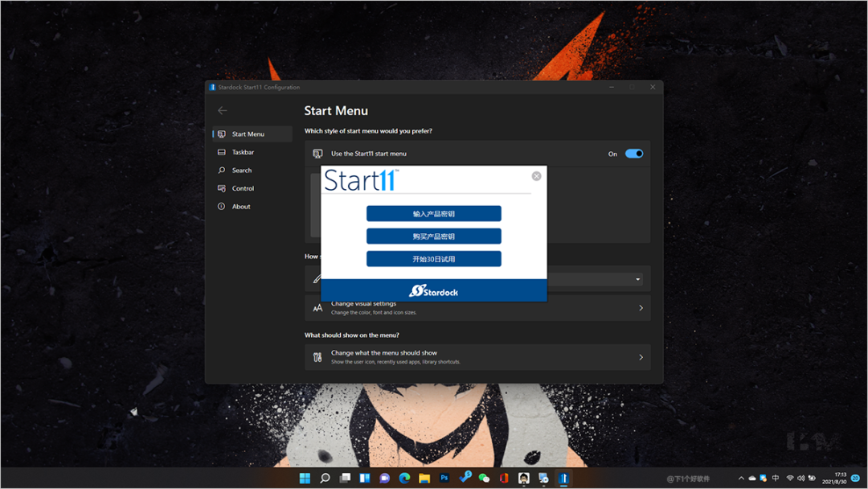868x489 pixels.
Task: Open the About page in sidebar
Action: [x=241, y=207]
